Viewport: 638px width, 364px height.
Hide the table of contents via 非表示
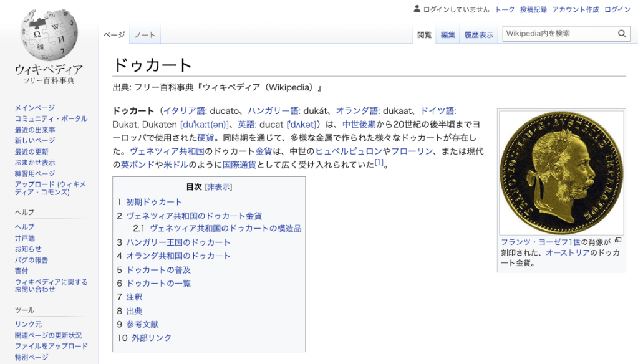218,187
